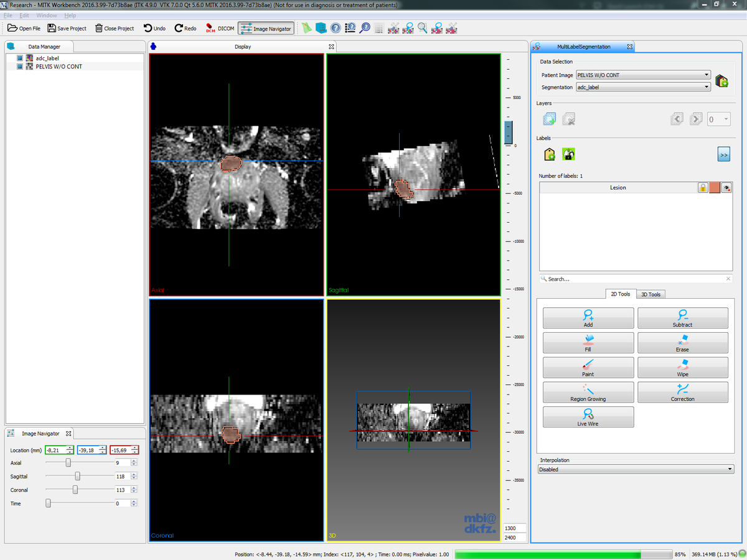Toggle the Lesion label visibility eye
This screenshot has width=747, height=560.
point(725,187)
